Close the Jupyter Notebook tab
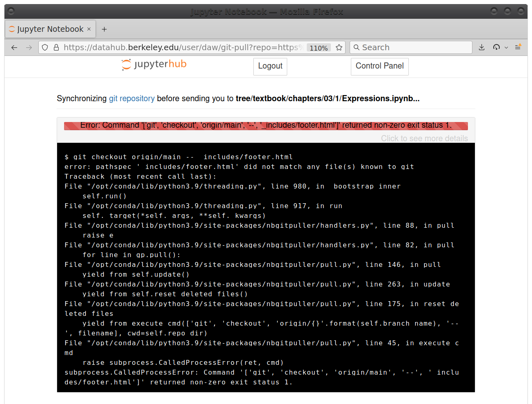532x404 pixels. [89, 29]
